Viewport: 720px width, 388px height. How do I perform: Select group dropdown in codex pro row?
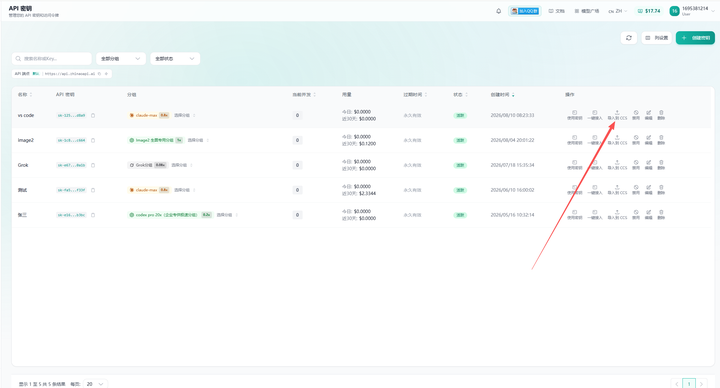click(x=227, y=215)
